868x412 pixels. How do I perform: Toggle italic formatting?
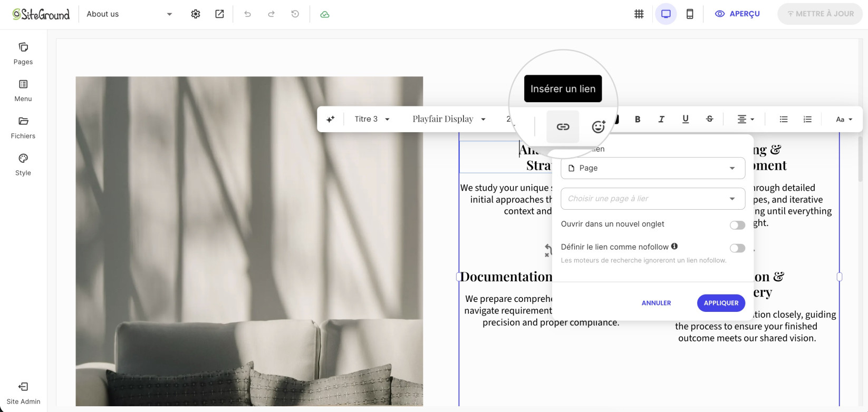tap(661, 119)
